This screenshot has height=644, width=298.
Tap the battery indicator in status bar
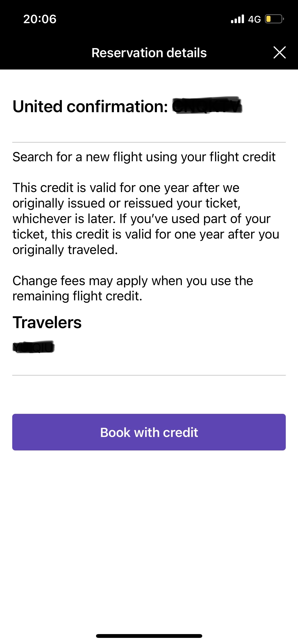click(275, 19)
